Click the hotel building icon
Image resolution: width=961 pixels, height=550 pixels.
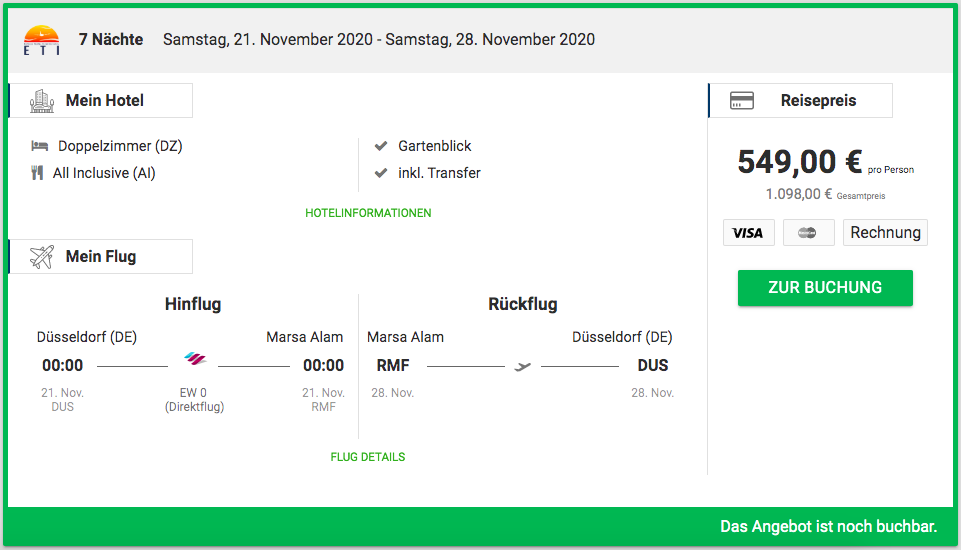(x=42, y=101)
